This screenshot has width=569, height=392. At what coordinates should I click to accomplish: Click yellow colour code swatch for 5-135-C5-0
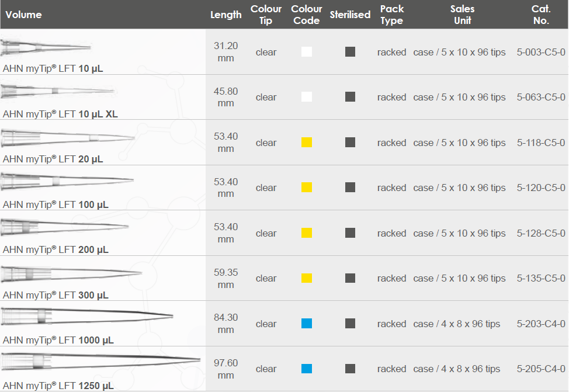tap(307, 278)
